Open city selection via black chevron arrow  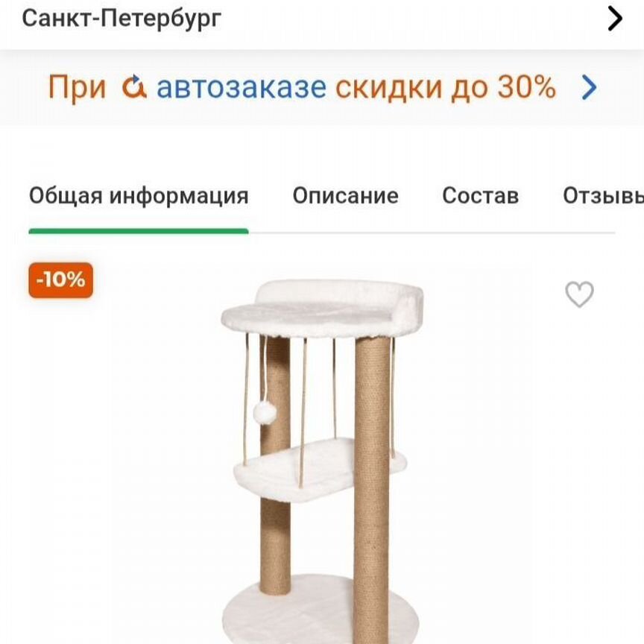(615, 19)
